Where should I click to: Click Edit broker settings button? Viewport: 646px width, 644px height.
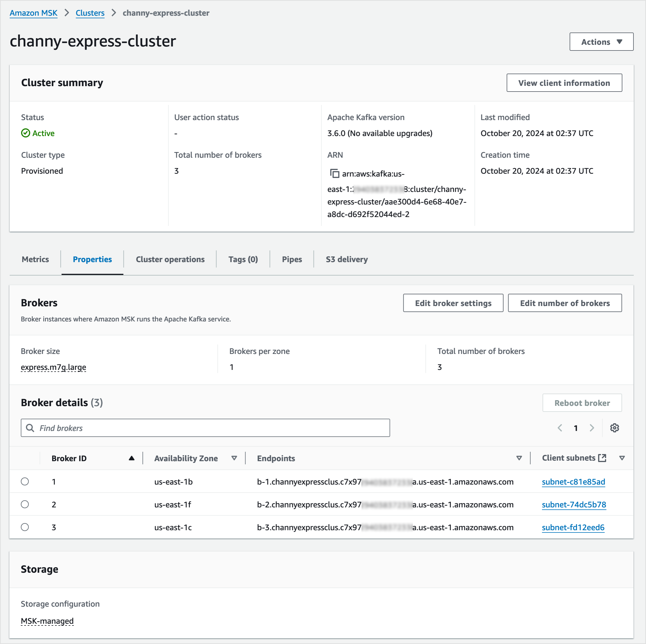[x=453, y=303]
